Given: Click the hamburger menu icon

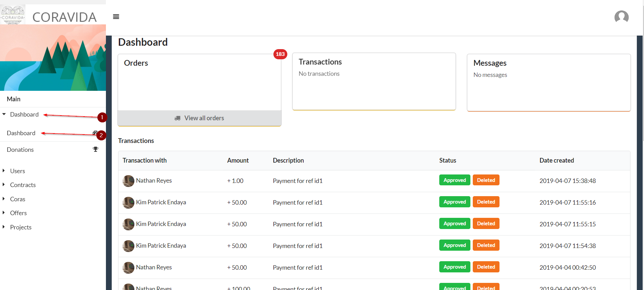Looking at the screenshot, I should (x=116, y=17).
